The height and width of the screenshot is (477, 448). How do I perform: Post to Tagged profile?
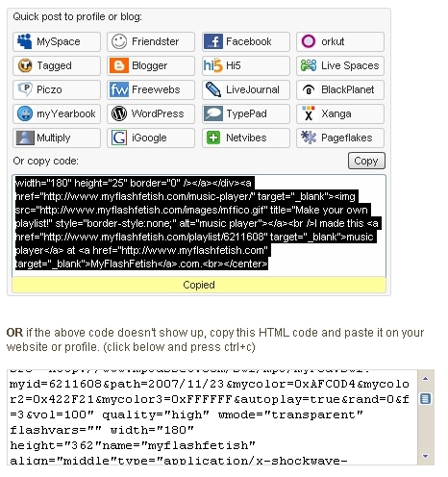(x=57, y=65)
